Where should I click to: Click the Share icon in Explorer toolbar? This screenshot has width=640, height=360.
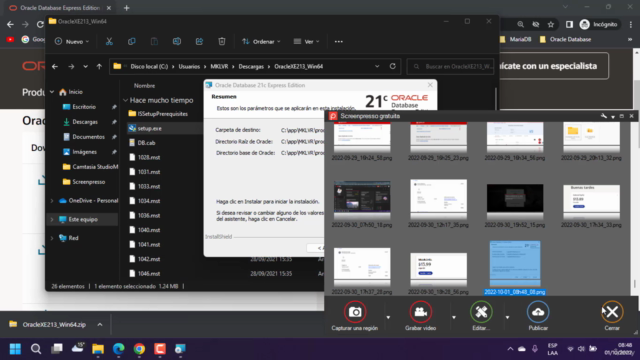[199, 41]
